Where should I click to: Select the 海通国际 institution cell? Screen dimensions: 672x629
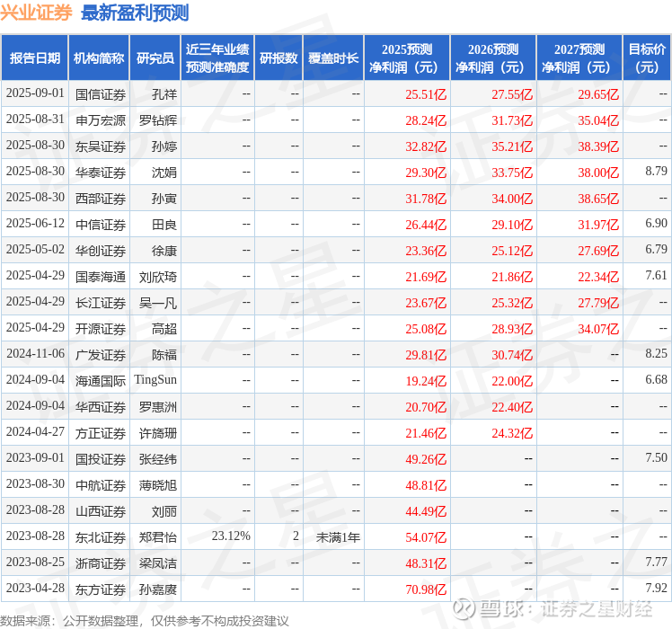click(x=101, y=381)
